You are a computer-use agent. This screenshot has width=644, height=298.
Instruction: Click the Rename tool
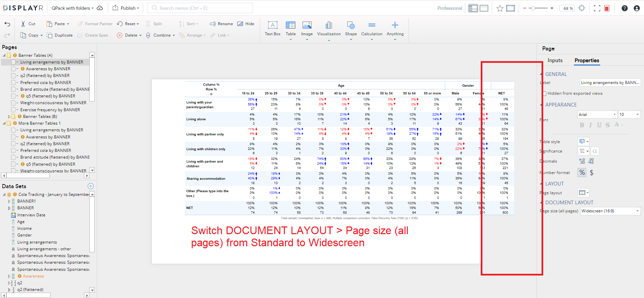(x=221, y=24)
